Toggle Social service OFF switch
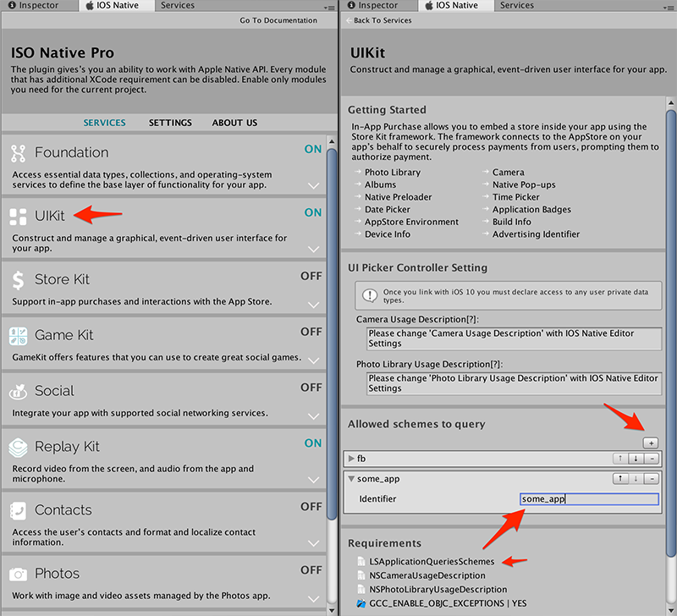Screen dimensions: 677x616 click(311, 388)
